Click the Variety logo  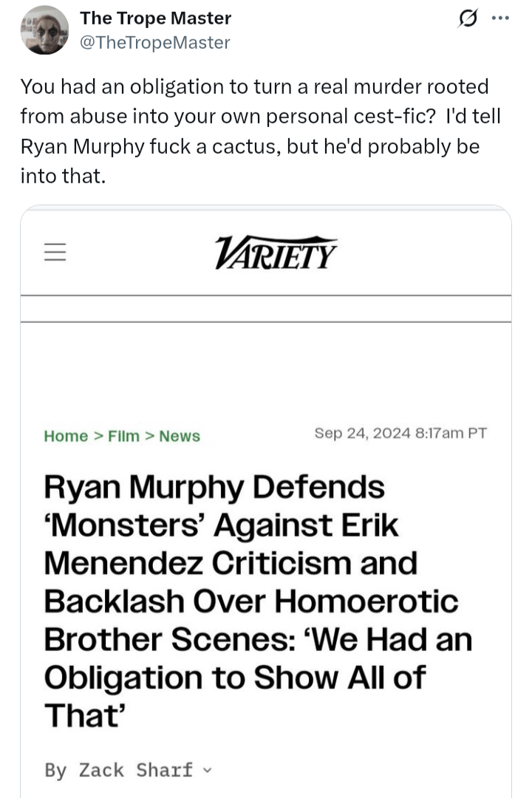276,252
